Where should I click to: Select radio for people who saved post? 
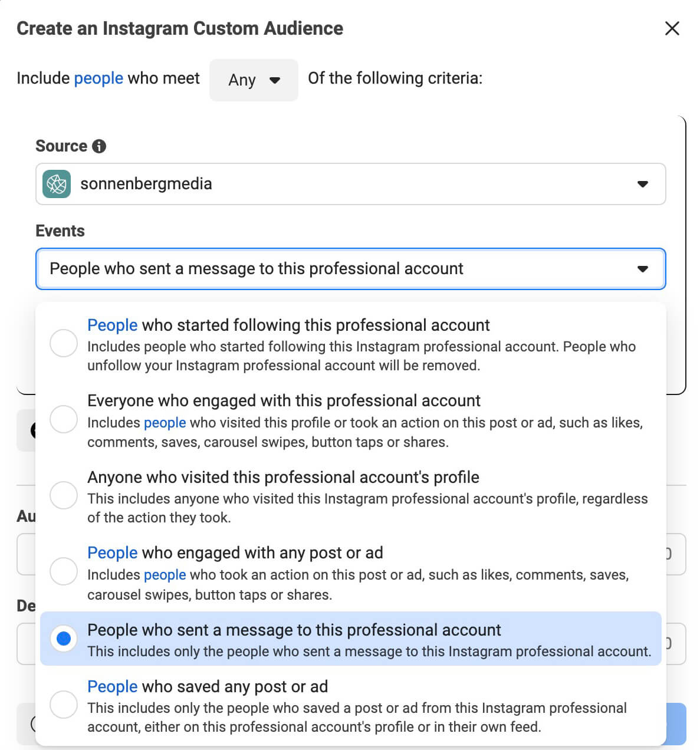click(x=64, y=705)
